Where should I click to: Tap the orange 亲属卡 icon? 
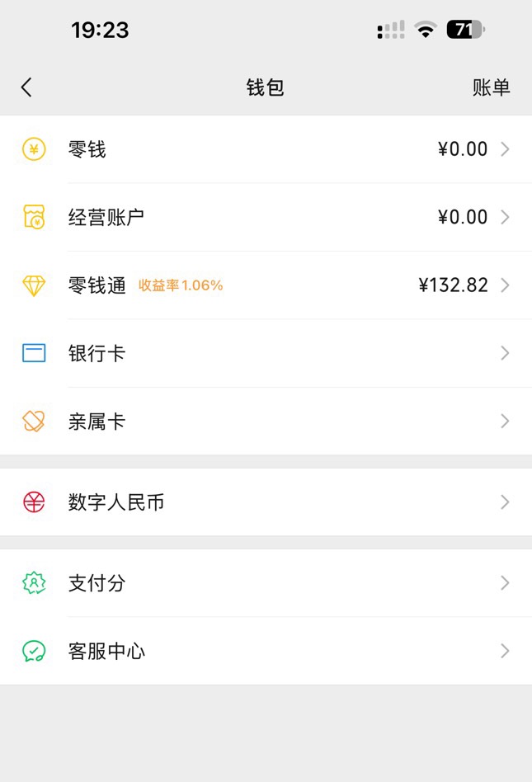point(34,421)
